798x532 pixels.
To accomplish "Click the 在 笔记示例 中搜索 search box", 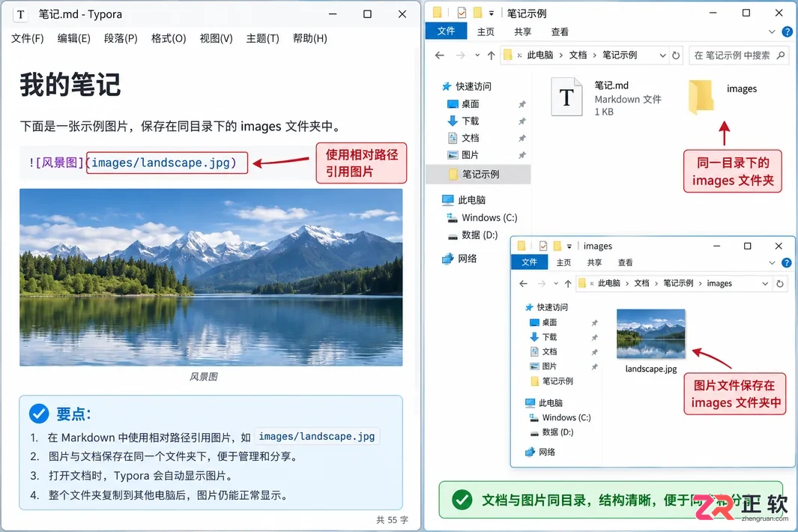I will pyautogui.click(x=738, y=55).
